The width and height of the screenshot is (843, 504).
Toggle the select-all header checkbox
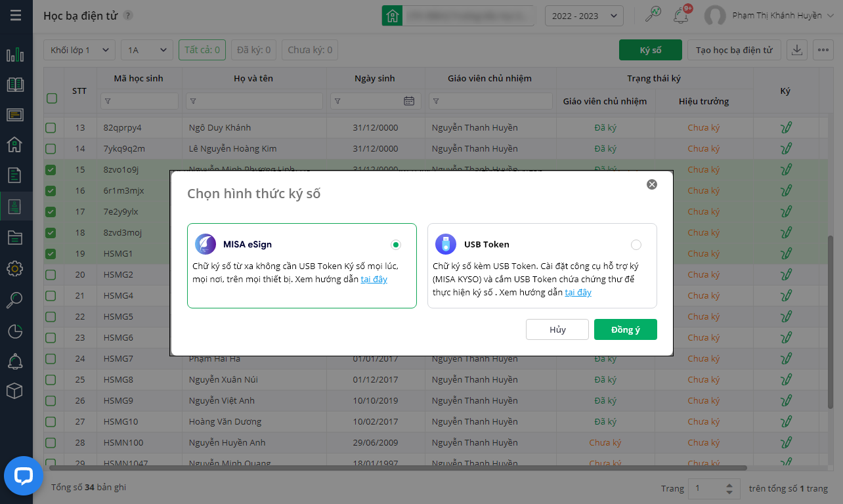pyautogui.click(x=51, y=98)
